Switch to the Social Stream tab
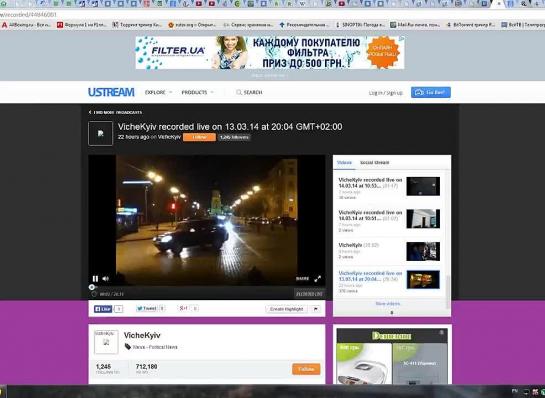The width and height of the screenshot is (545, 398). pyautogui.click(x=374, y=163)
